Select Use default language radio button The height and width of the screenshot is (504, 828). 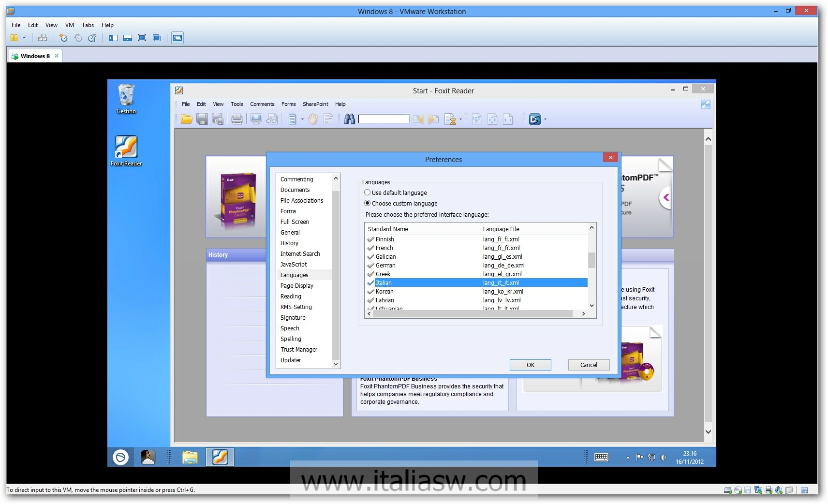tap(368, 193)
